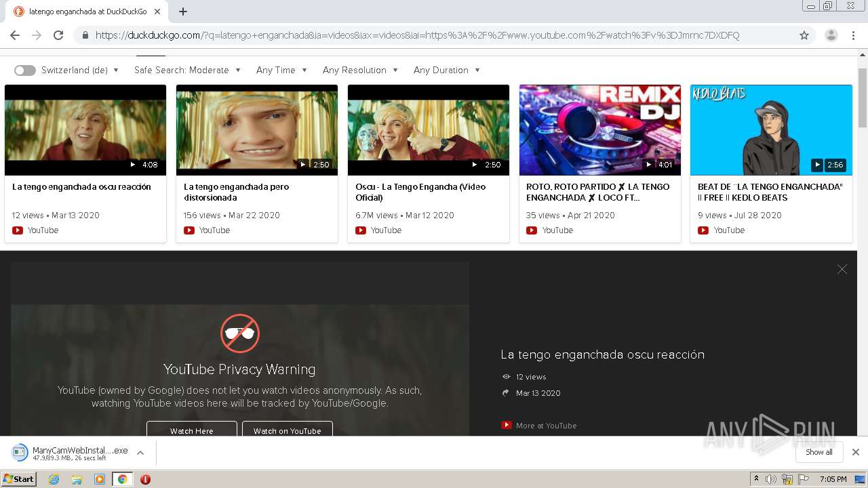
Task: Click the ManyCamWebInstaller.exe download item
Action: click(x=70, y=453)
